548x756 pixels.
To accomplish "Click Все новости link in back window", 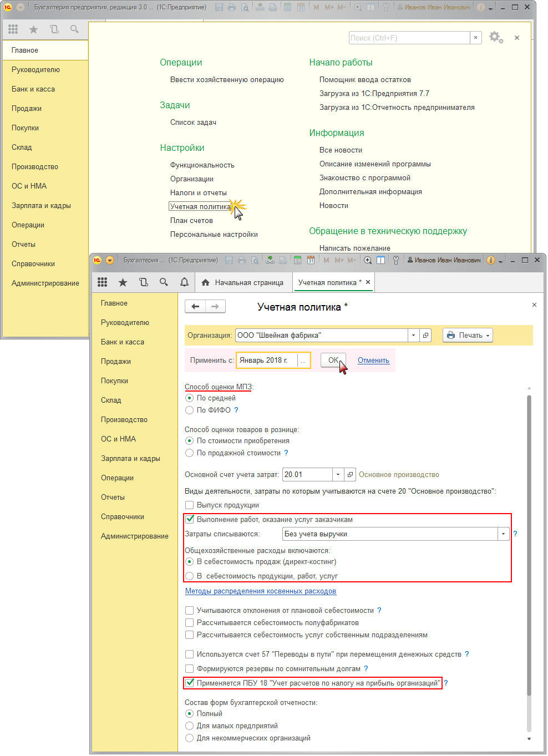I will click(341, 150).
